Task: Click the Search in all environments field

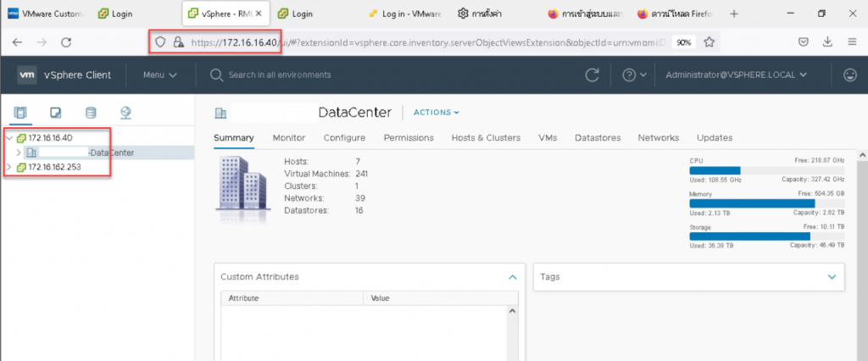Action: pyautogui.click(x=280, y=75)
